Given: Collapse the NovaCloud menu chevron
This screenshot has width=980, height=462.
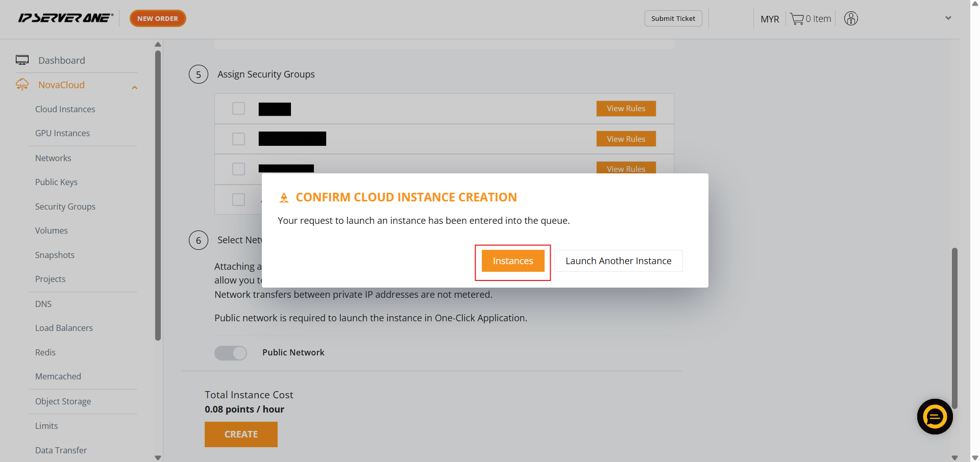Looking at the screenshot, I should (x=135, y=88).
